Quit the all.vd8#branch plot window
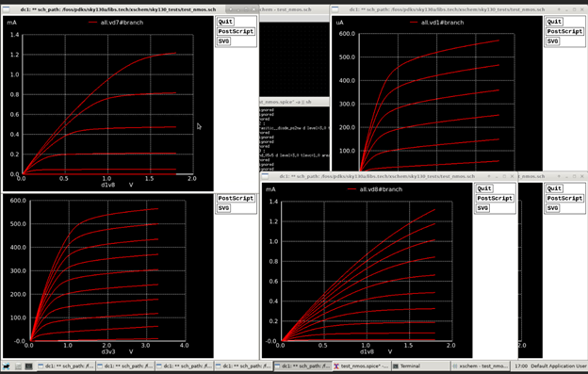Viewport: 588px width, 374px height. [484, 188]
